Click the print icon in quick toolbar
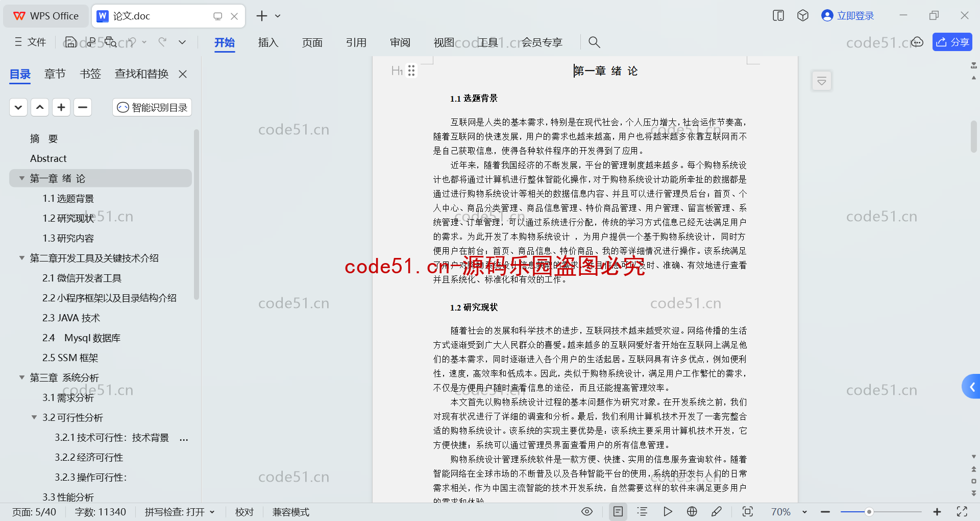980x521 pixels. click(x=91, y=42)
